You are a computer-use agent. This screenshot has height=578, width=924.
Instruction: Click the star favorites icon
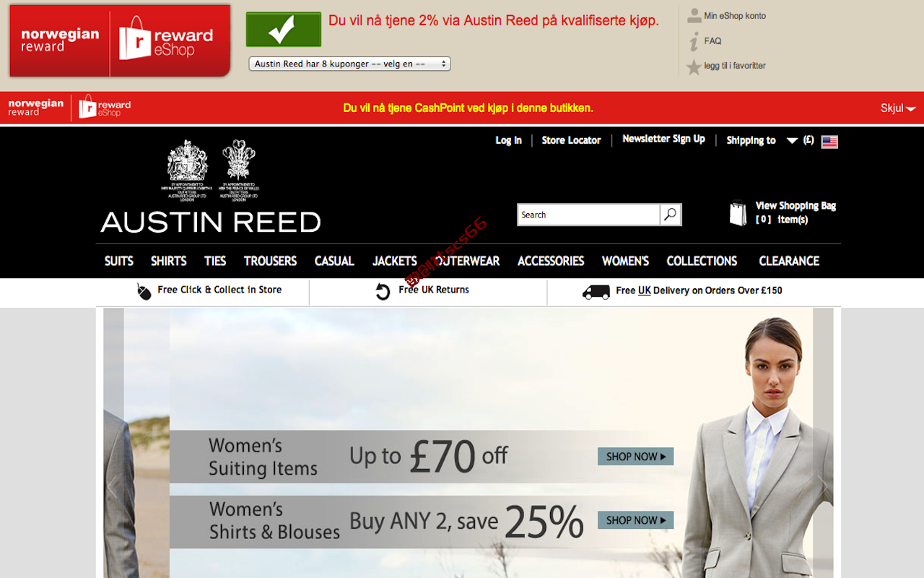tap(694, 67)
